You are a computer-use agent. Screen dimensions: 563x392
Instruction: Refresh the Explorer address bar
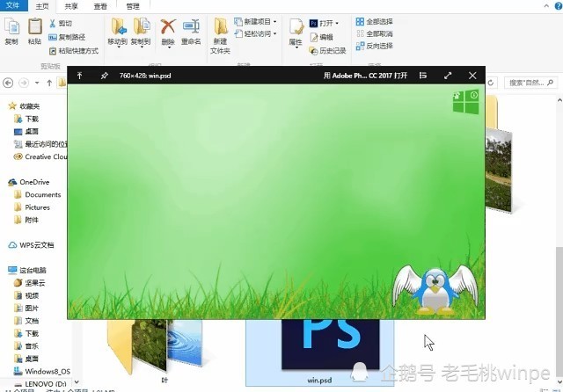coord(491,83)
